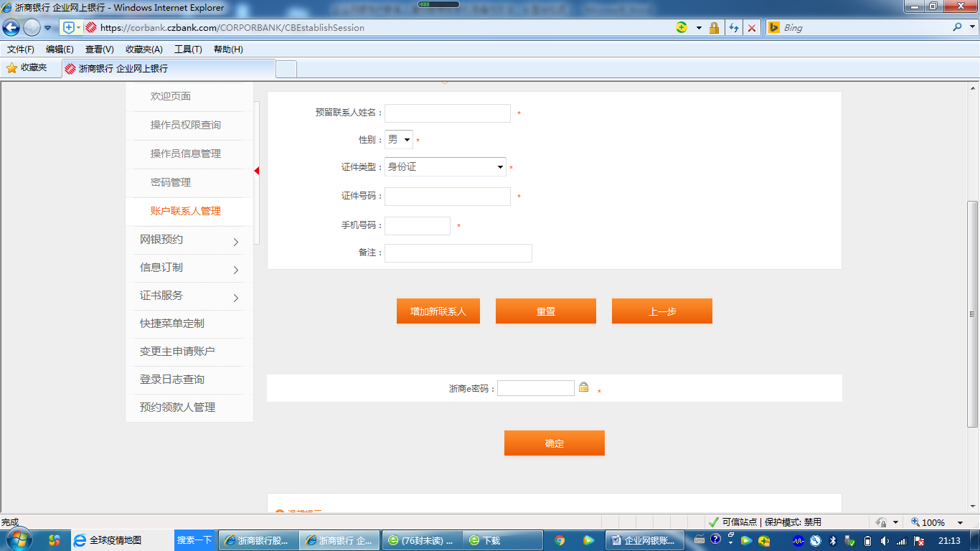980x551 pixels.
Task: Open 密码管理 in the sidebar
Action: pyautogui.click(x=171, y=182)
